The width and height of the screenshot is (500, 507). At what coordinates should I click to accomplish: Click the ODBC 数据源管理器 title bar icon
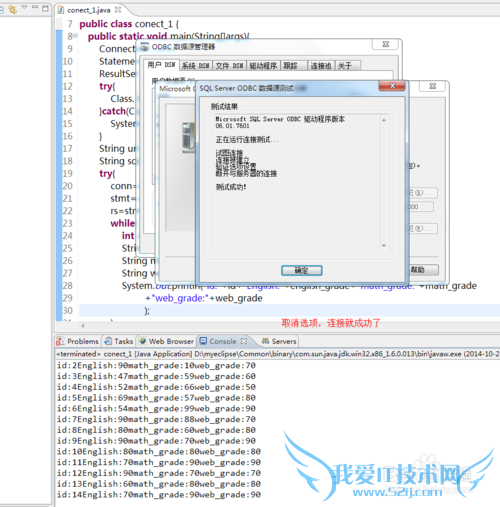click(x=144, y=47)
